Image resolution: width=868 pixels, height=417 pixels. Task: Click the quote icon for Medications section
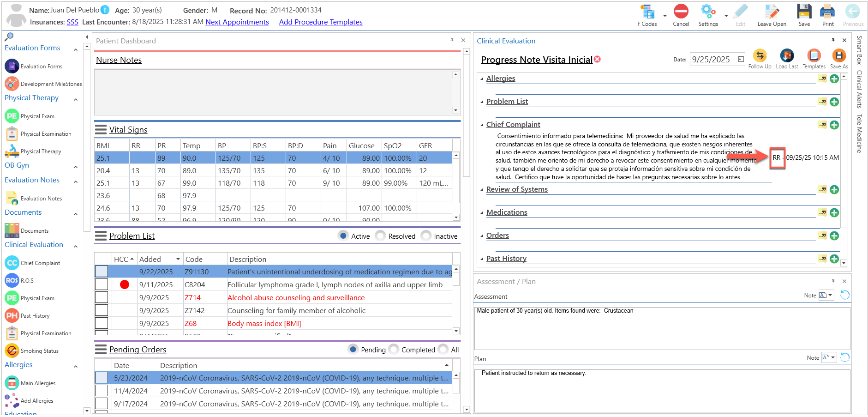822,212
